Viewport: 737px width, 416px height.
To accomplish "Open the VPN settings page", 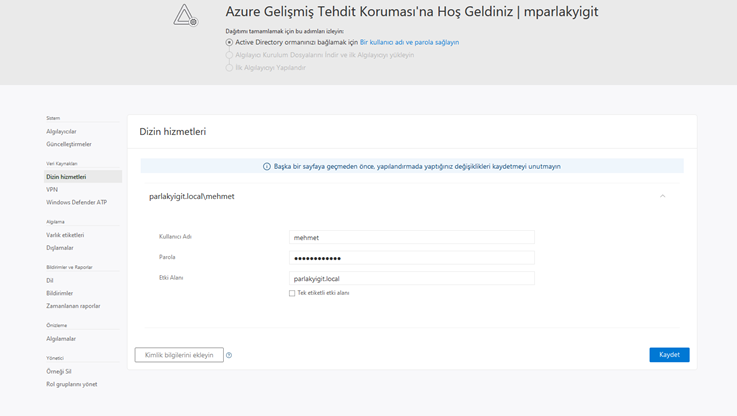I will pyautogui.click(x=52, y=189).
